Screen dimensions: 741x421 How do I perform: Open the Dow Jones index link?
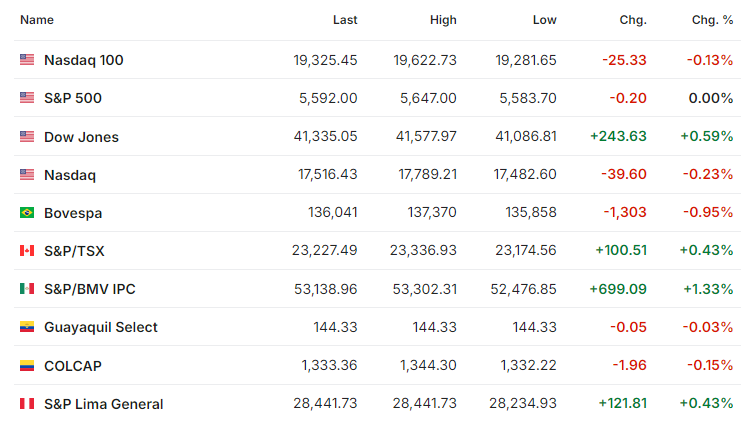tap(81, 137)
